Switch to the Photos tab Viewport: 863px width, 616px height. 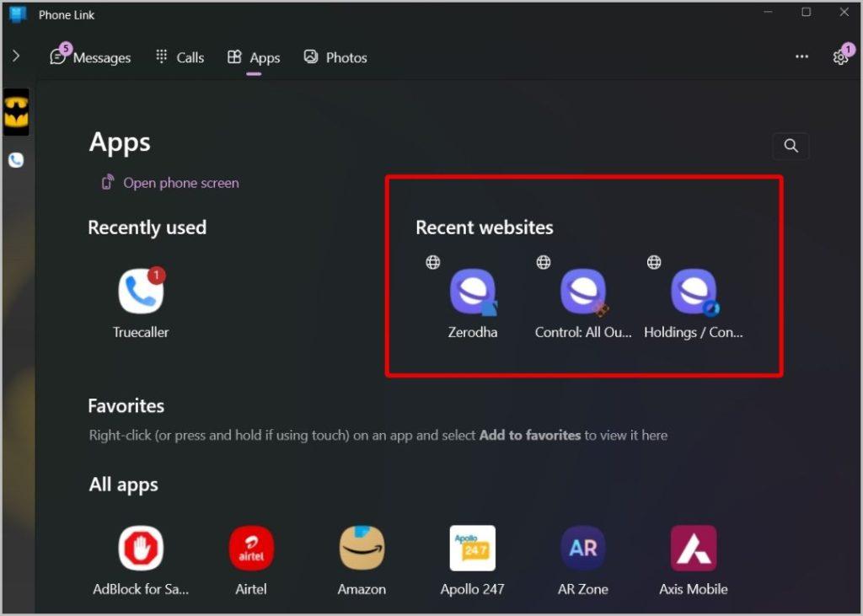coord(335,57)
